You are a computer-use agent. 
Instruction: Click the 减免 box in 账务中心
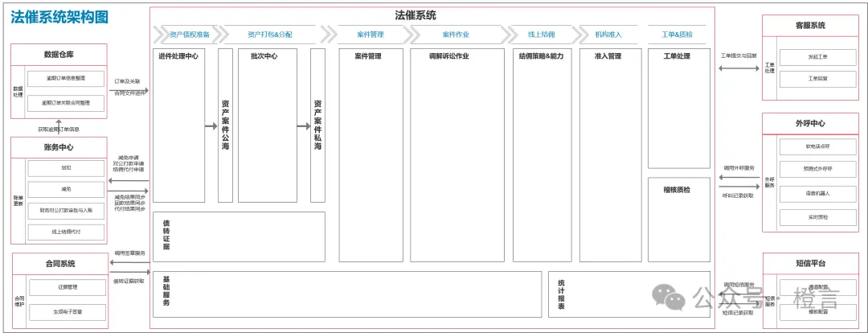66,189
